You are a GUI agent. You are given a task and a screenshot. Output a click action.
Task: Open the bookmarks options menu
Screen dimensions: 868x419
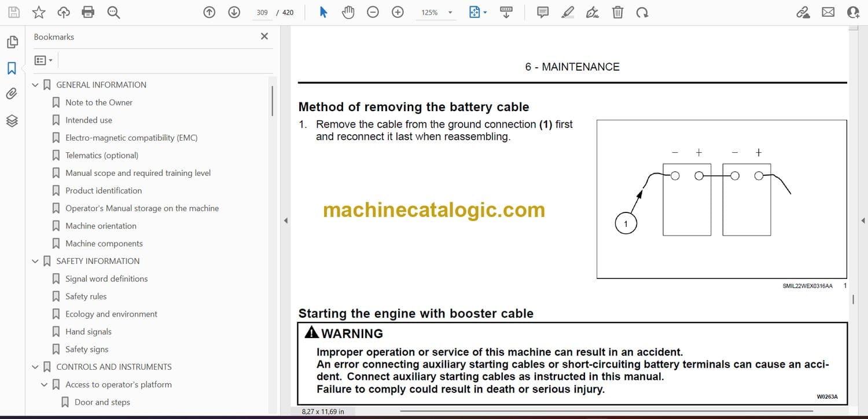pos(43,60)
